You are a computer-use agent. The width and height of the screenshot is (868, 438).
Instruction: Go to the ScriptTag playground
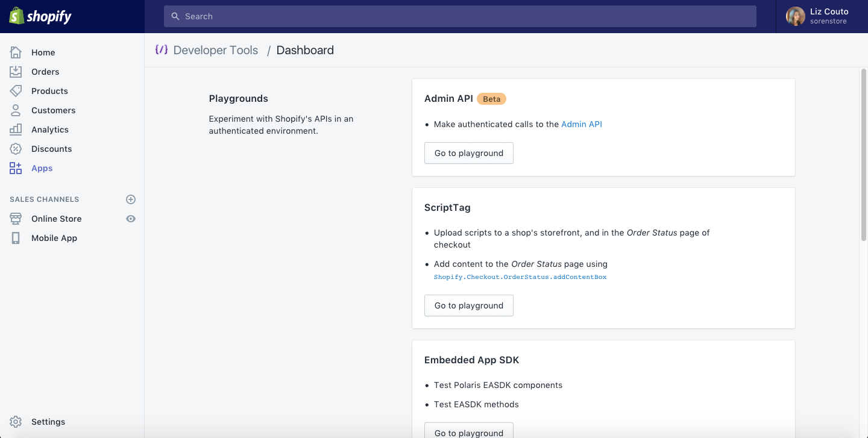point(468,305)
